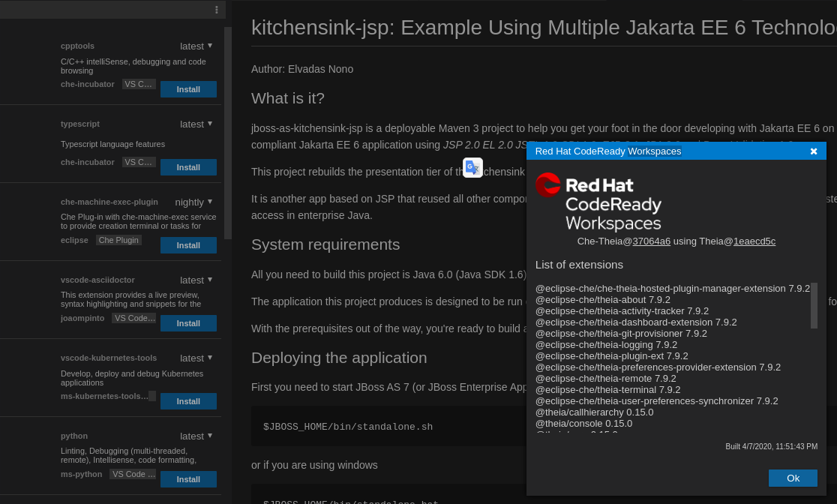The image size is (837, 504).
Task: Select theia-preferences-provider-extension 7.9.2 entry
Action: click(658, 367)
